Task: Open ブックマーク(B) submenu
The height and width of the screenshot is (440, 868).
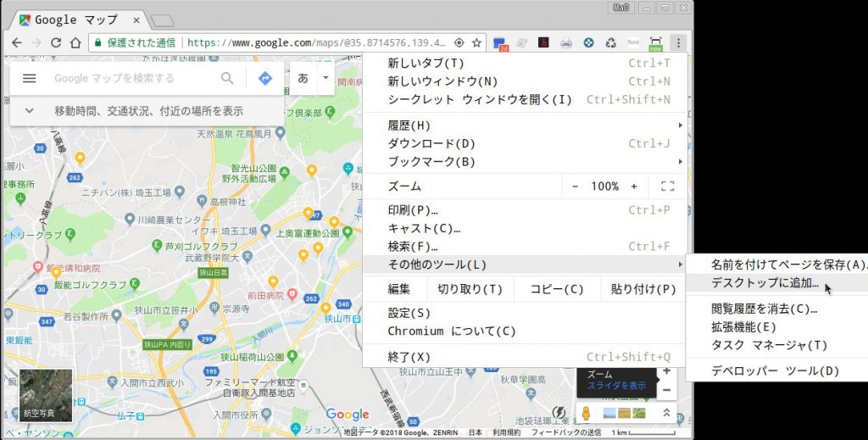Action: (526, 162)
